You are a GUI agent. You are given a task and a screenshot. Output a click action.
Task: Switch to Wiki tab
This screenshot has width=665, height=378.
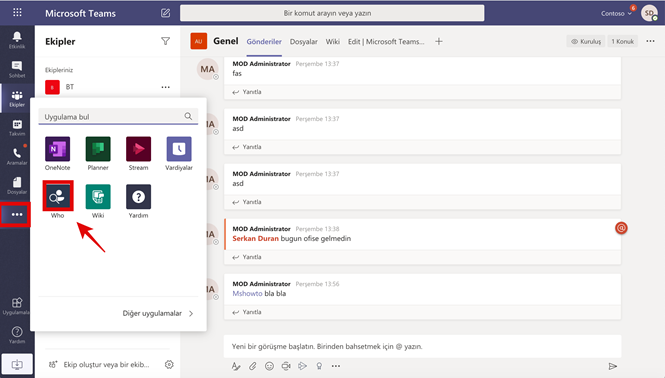point(332,42)
